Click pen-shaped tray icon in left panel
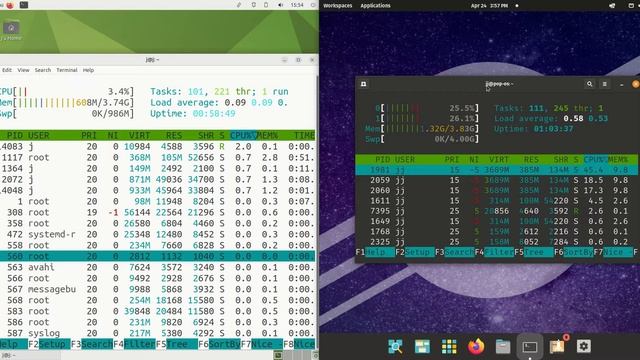640x360 pixels. [x=239, y=5]
